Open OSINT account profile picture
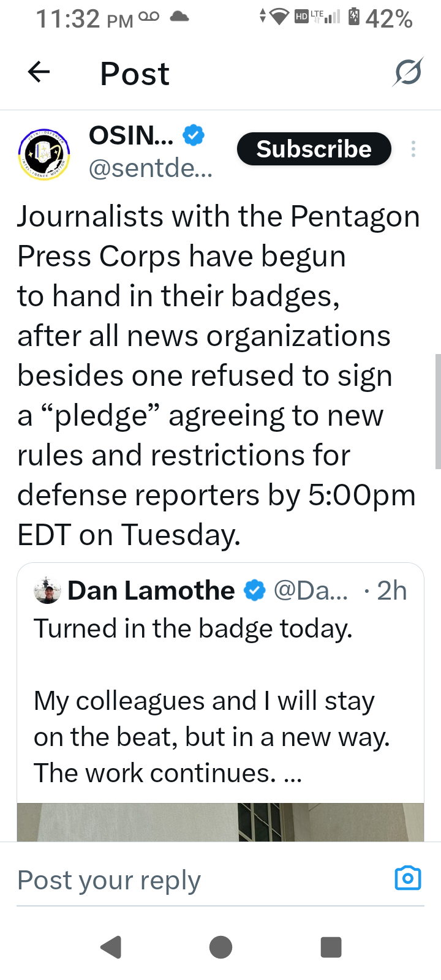This screenshot has width=441, height=980. click(x=43, y=154)
